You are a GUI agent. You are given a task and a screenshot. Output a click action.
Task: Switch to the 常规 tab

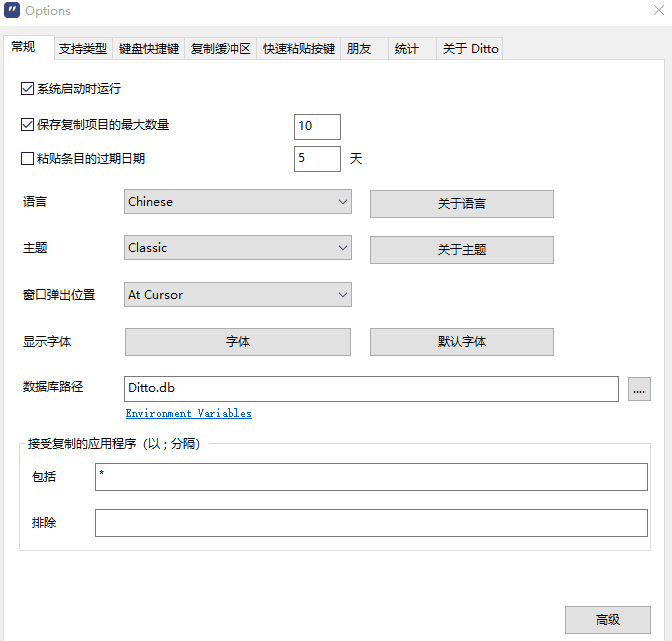click(x=29, y=47)
